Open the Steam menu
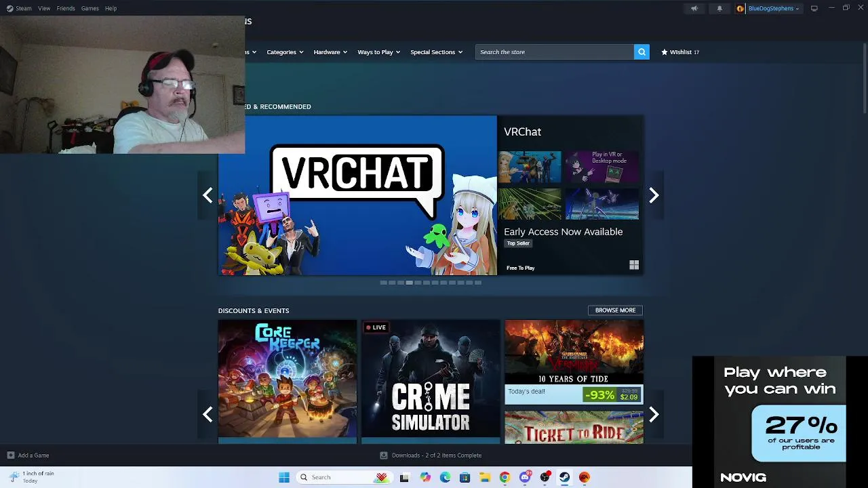This screenshot has height=488, width=868. click(24, 8)
